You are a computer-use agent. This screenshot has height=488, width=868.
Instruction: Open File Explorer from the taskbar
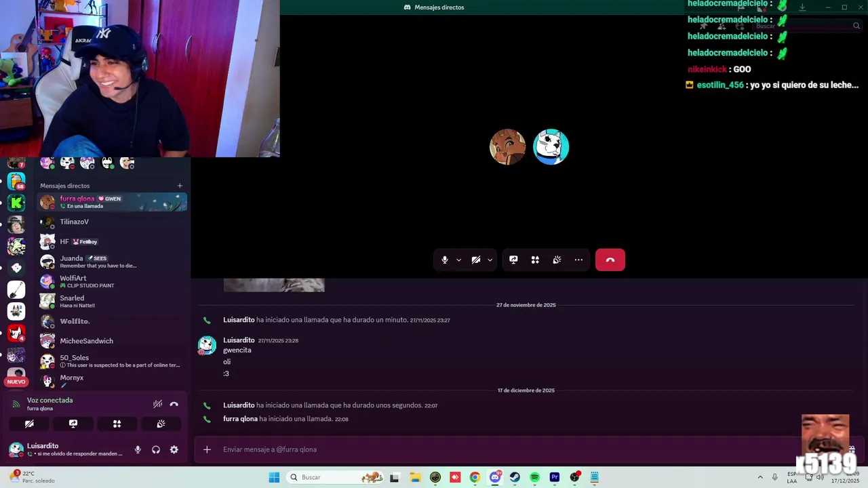pos(415,477)
